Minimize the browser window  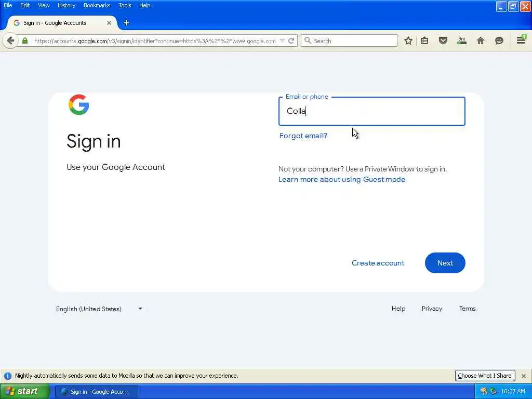click(x=501, y=6)
